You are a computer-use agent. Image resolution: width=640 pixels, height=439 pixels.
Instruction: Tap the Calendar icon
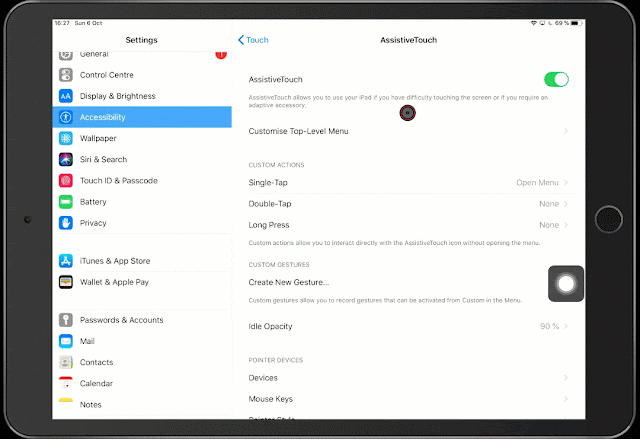click(x=66, y=383)
